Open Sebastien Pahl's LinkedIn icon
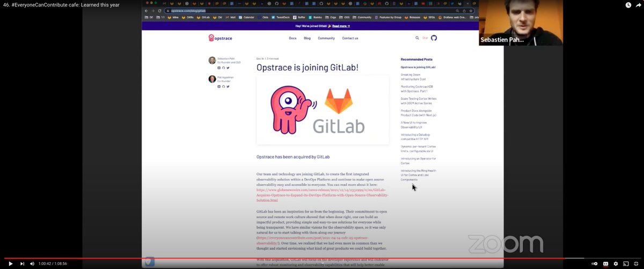644x269 pixels. click(x=219, y=68)
